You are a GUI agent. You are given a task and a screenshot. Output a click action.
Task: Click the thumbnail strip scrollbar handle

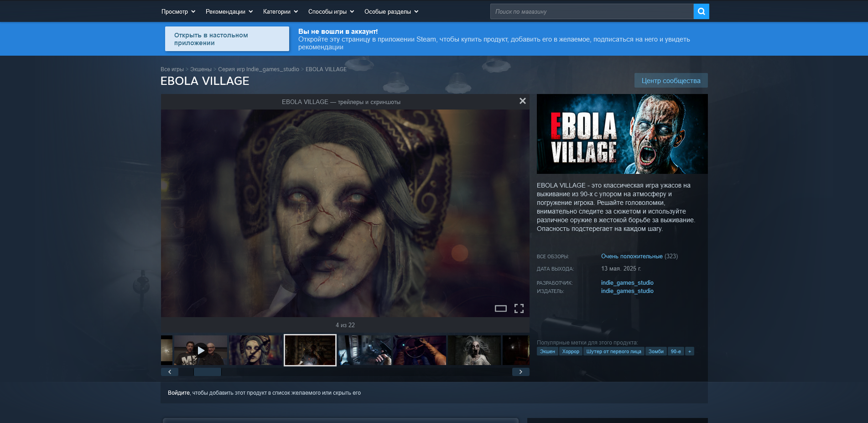pos(208,372)
